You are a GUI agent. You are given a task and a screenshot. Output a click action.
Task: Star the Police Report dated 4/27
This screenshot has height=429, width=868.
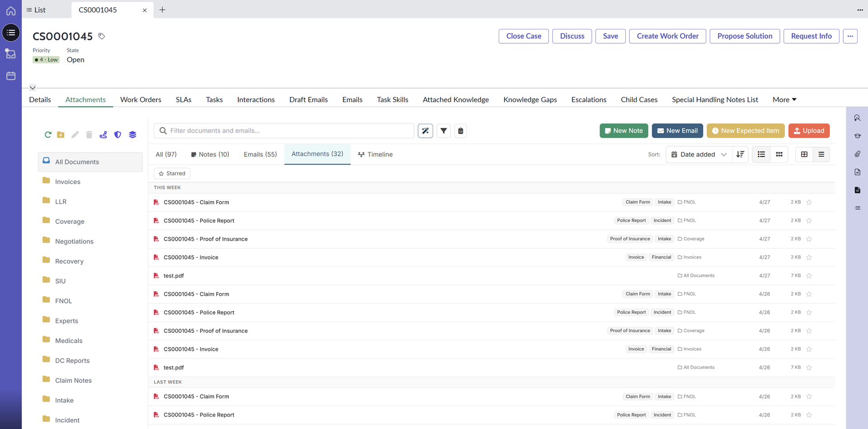[809, 221]
